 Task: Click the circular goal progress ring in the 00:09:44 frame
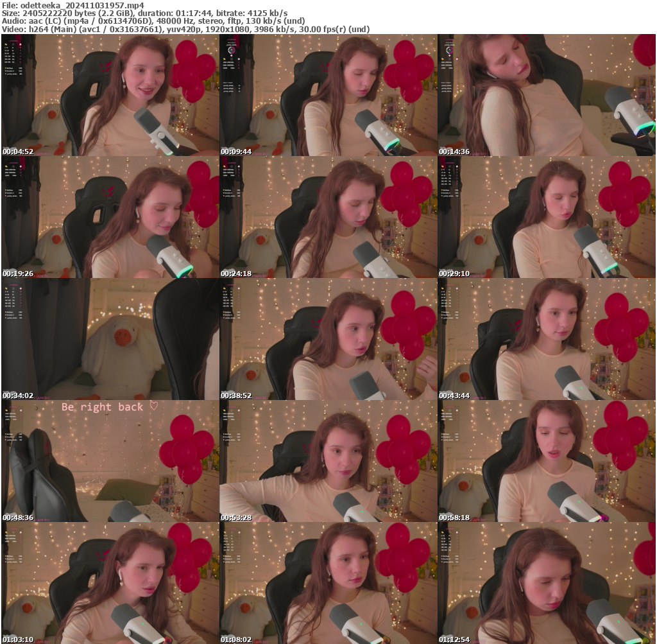(232, 50)
